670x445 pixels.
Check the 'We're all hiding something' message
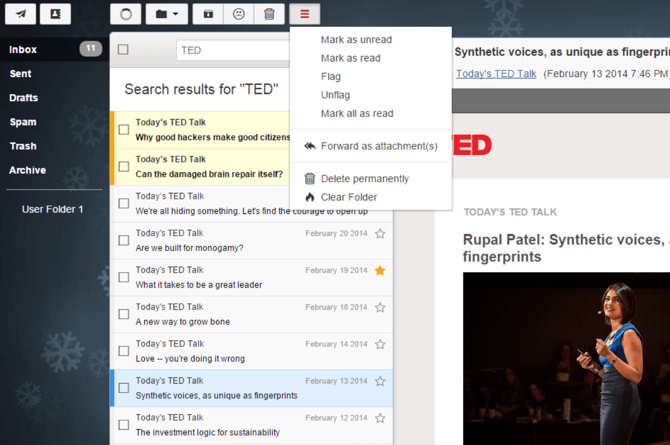(124, 203)
